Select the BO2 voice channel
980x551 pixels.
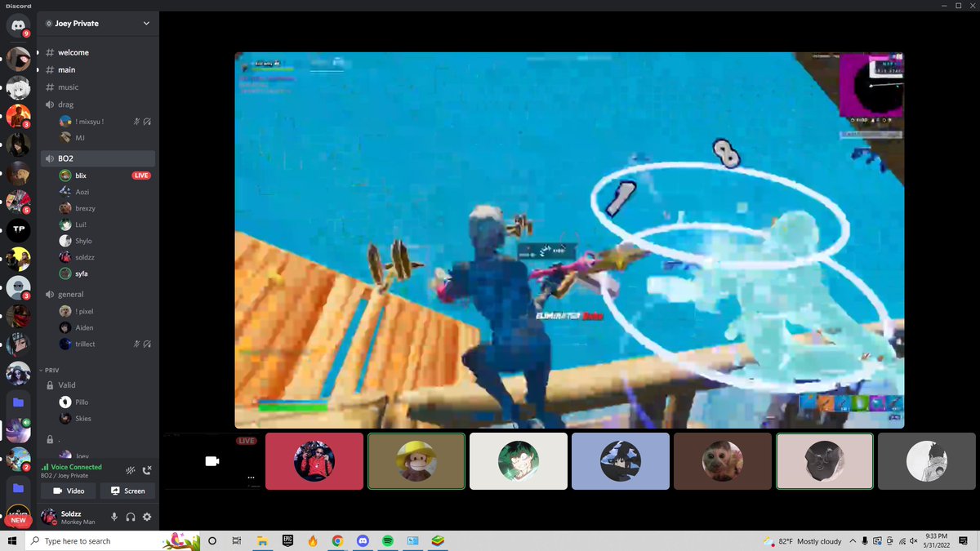pos(98,158)
